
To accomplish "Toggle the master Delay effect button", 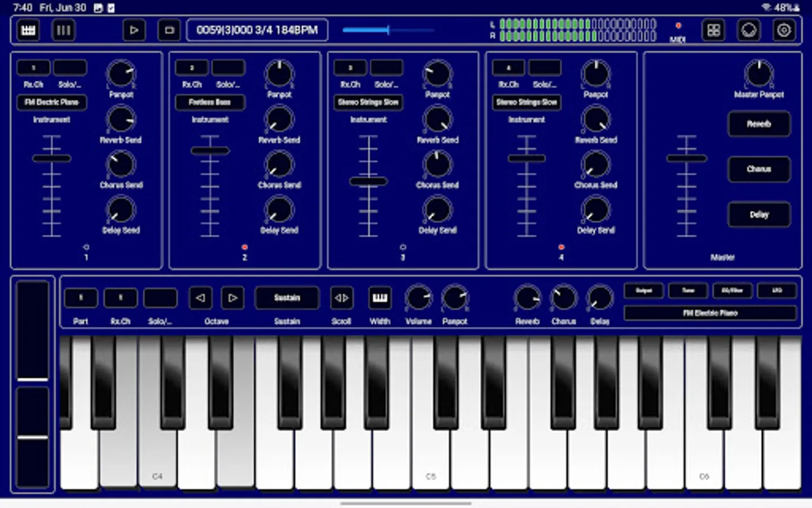I will [759, 214].
